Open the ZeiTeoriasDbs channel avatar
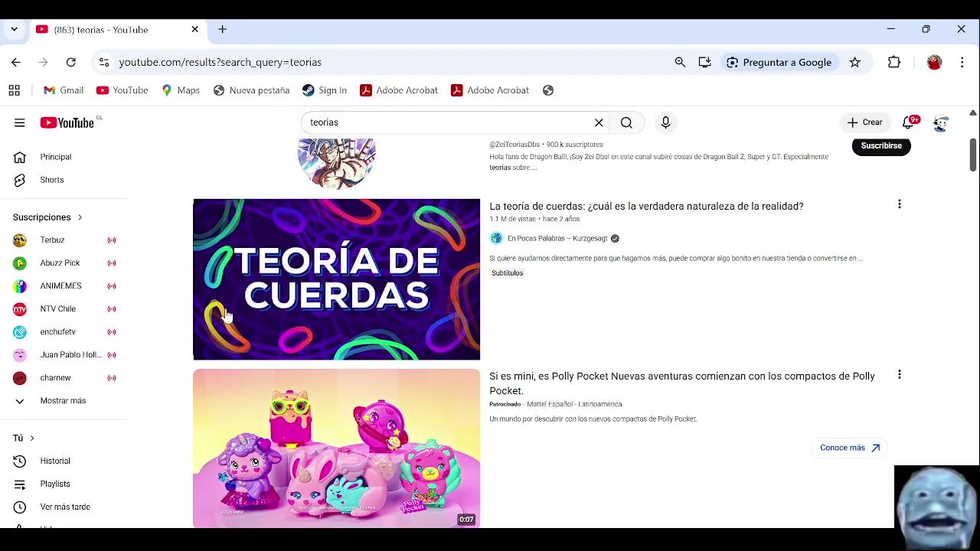Screen dimensions: 980x551 coord(336,163)
